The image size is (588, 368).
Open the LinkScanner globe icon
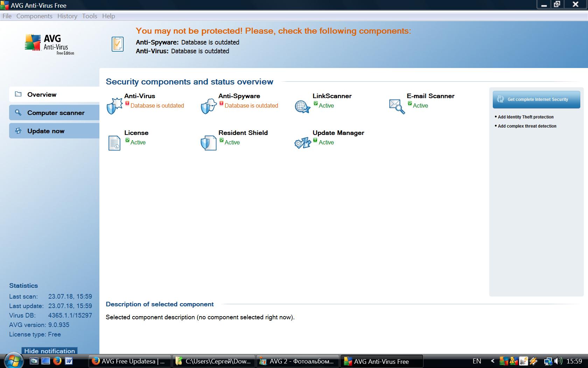click(x=302, y=106)
